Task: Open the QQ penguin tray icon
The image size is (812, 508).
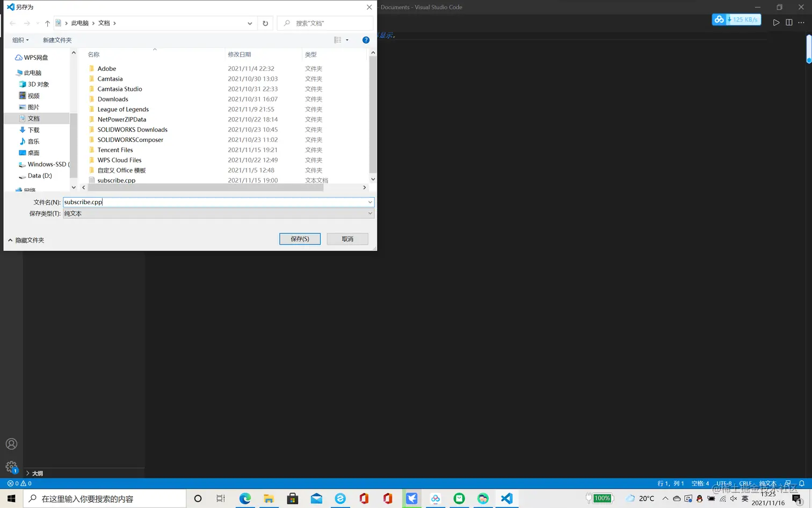Action: click(x=699, y=499)
